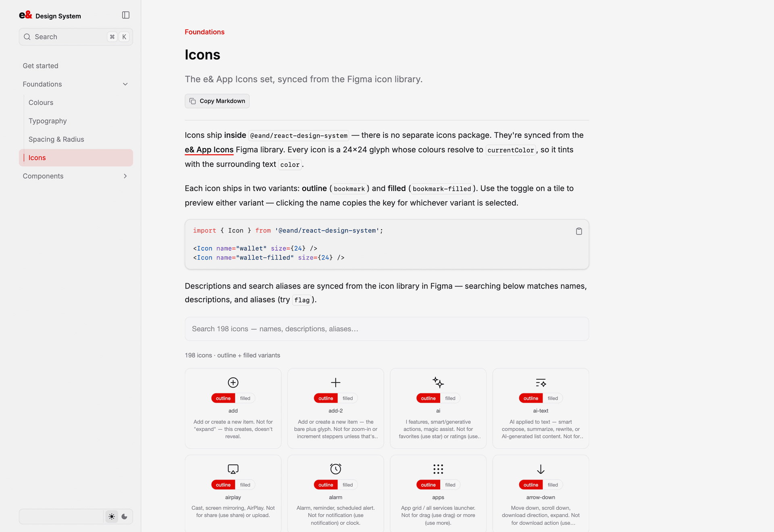Screen dimensions: 774x532
Task: Select Icons in the sidebar
Action: (76, 158)
